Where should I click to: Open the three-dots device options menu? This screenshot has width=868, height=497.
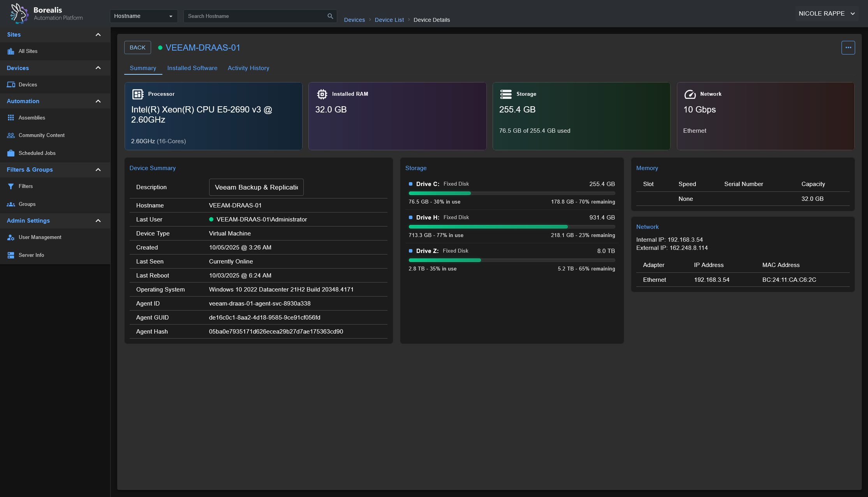(848, 47)
